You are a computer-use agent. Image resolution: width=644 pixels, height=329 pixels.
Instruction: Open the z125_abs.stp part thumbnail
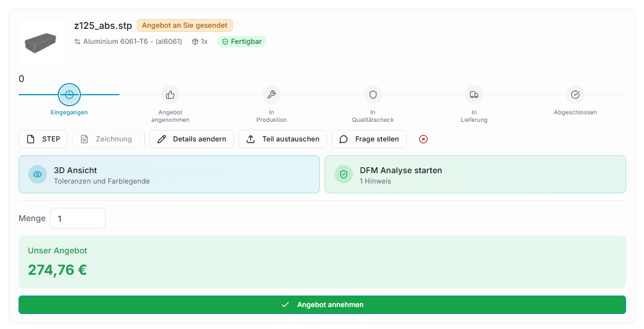(x=42, y=42)
